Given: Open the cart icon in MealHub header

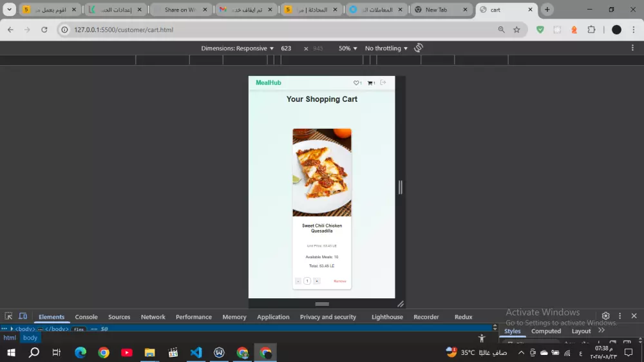Looking at the screenshot, I should (370, 83).
